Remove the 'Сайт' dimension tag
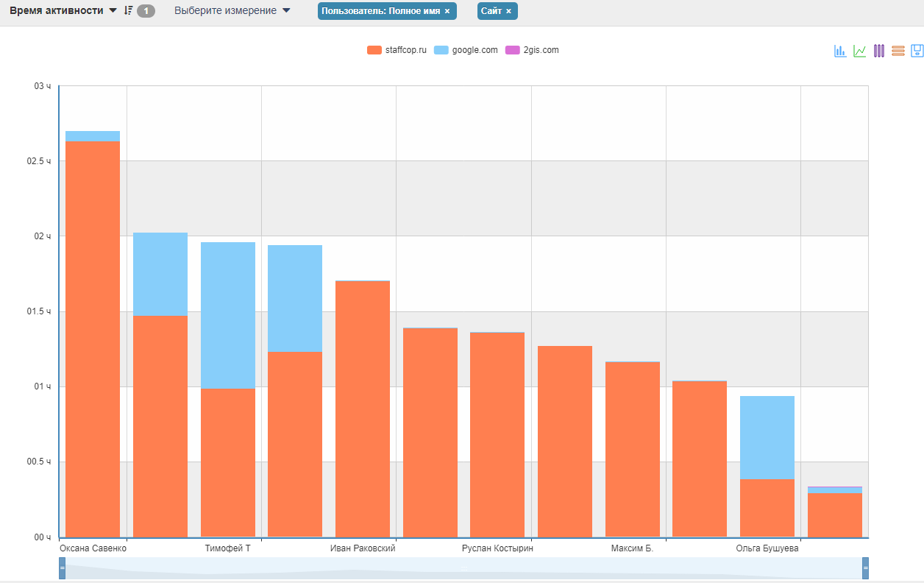Viewport: 924px width, 583px height. pyautogui.click(x=508, y=11)
